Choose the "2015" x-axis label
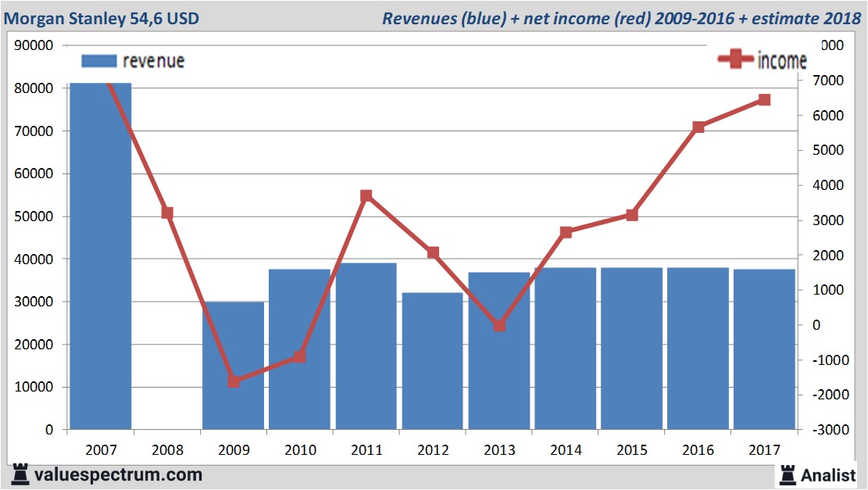 click(632, 449)
